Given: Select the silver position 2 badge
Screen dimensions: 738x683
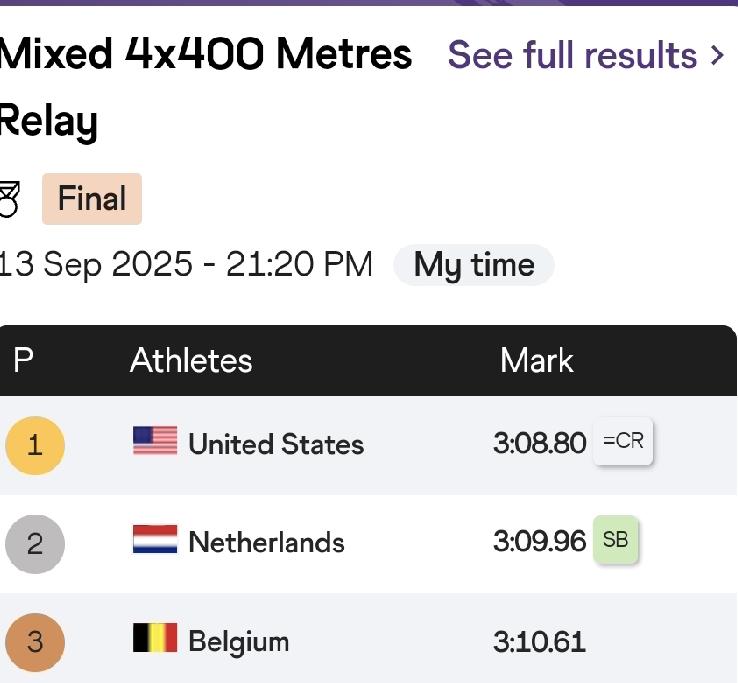Looking at the screenshot, I should [x=35, y=544].
